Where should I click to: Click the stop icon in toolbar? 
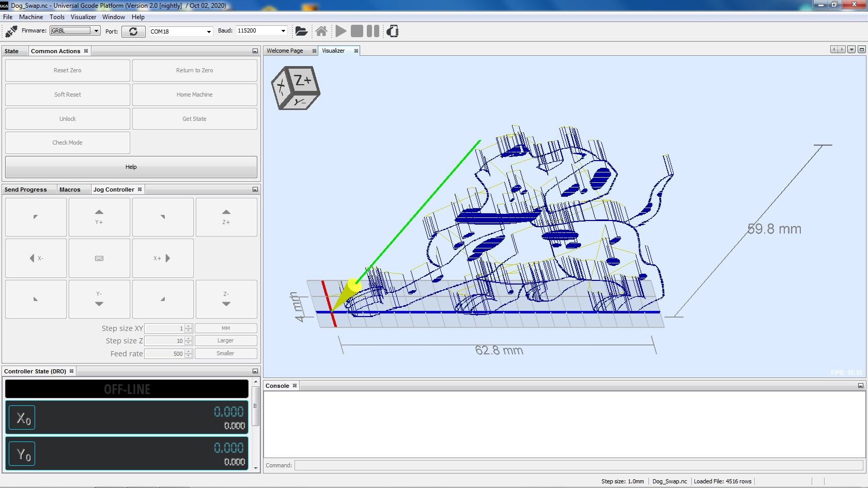click(x=357, y=32)
